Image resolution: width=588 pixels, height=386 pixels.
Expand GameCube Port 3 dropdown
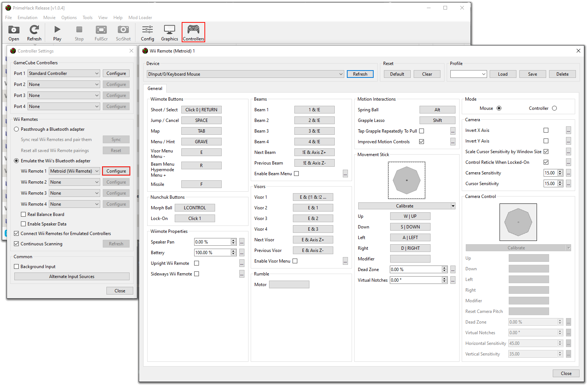64,95
